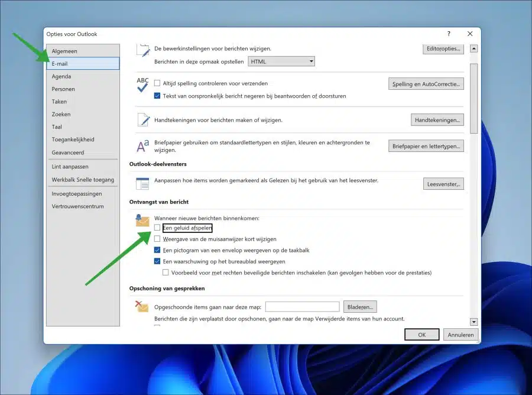532x395 pixels.
Task: Enable 'Weergave van de muisaanwijzer kort wijzigen'
Action: [157, 239]
